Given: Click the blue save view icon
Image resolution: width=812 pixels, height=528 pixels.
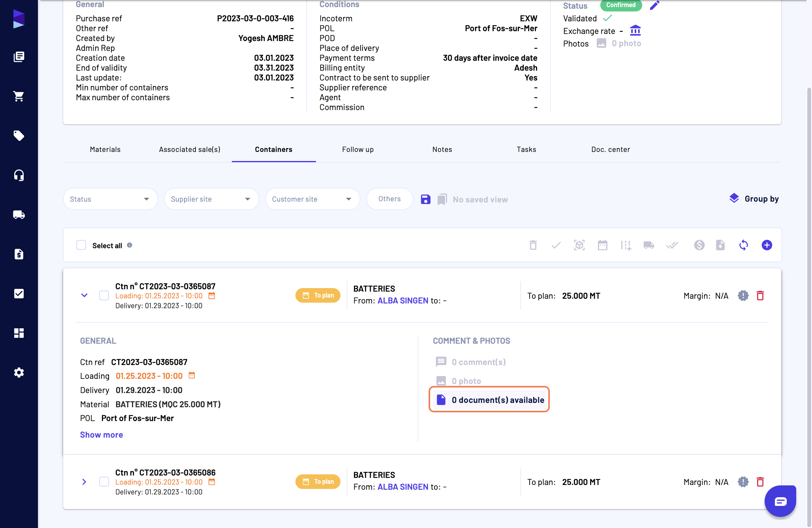Looking at the screenshot, I should [425, 199].
